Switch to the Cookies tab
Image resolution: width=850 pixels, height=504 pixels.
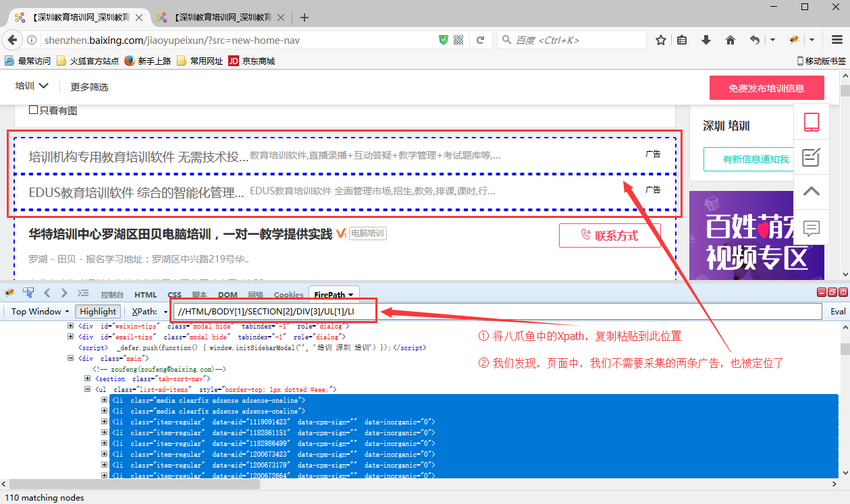click(x=289, y=295)
